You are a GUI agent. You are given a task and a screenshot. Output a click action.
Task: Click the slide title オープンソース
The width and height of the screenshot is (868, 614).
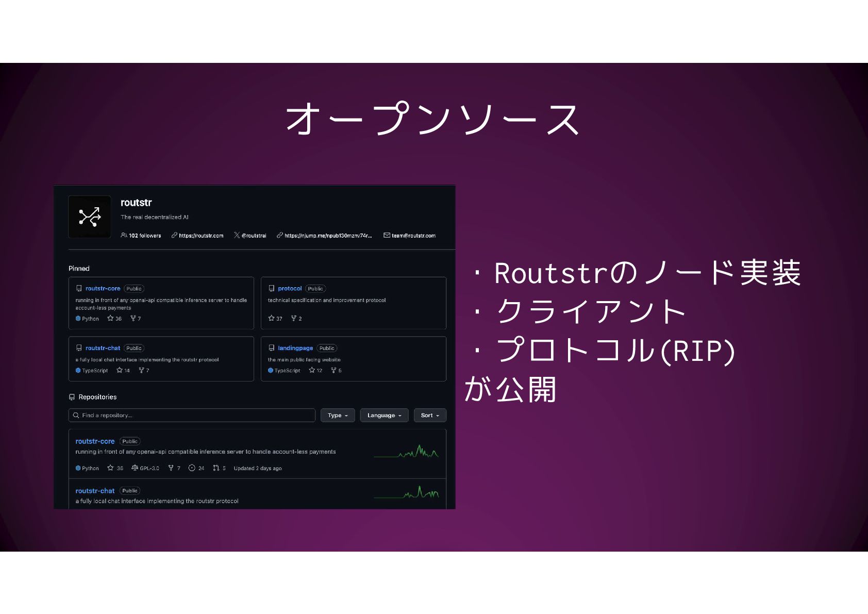point(434,119)
